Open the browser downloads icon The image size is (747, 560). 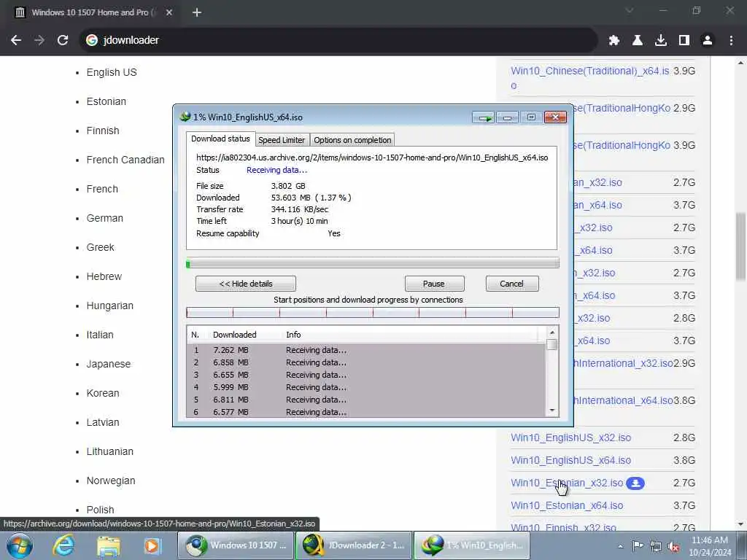(661, 41)
